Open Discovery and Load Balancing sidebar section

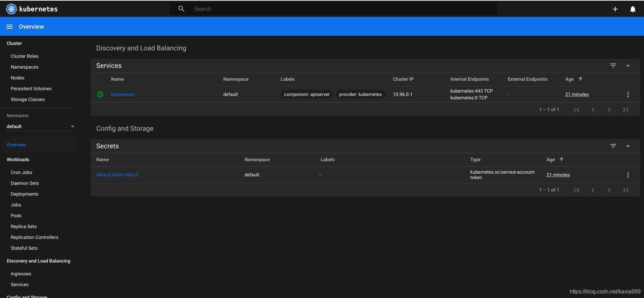(38, 261)
